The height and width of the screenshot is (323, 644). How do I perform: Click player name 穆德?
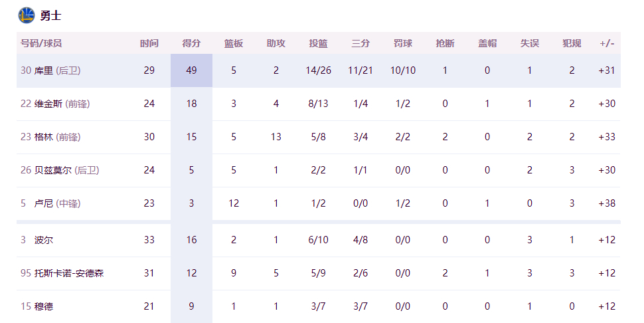[44, 306]
